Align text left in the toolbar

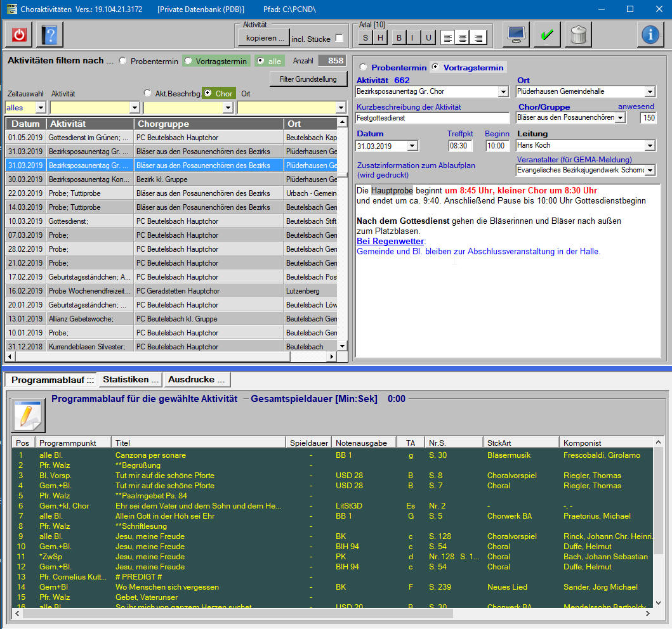click(x=447, y=37)
